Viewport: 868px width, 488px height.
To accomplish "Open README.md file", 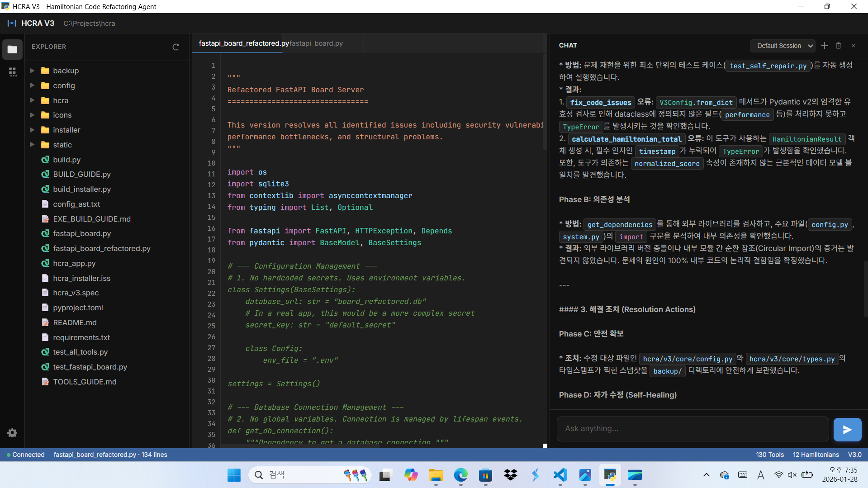I will tap(107, 322).
